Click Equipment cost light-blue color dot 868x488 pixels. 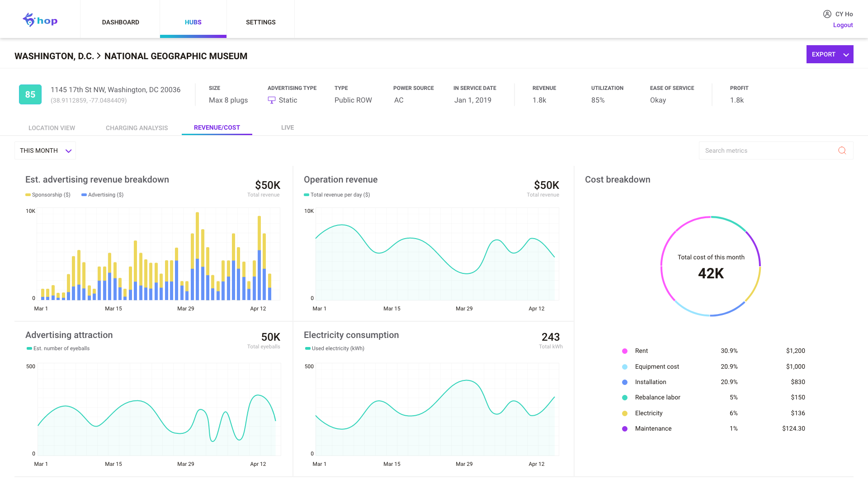pyautogui.click(x=625, y=367)
